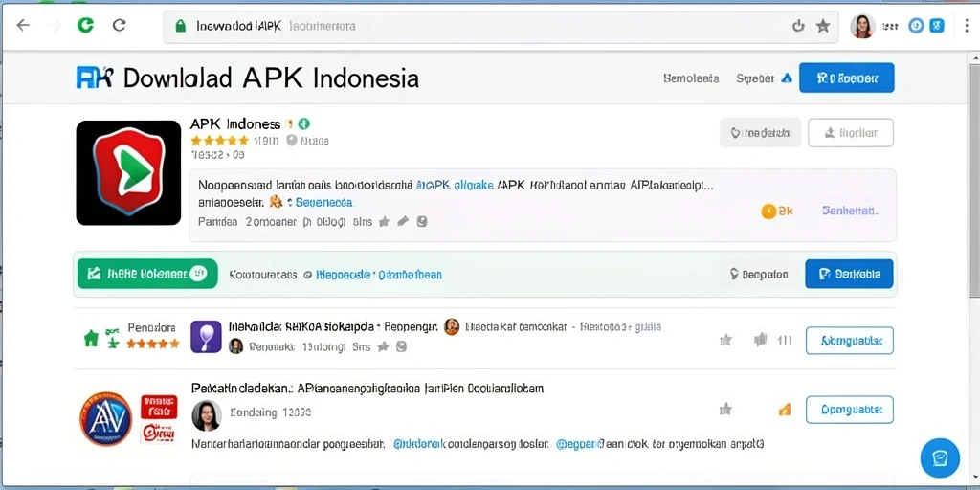This screenshot has height=490, width=980.
Task: Click the scrollbar up arrow
Action: tap(973, 58)
